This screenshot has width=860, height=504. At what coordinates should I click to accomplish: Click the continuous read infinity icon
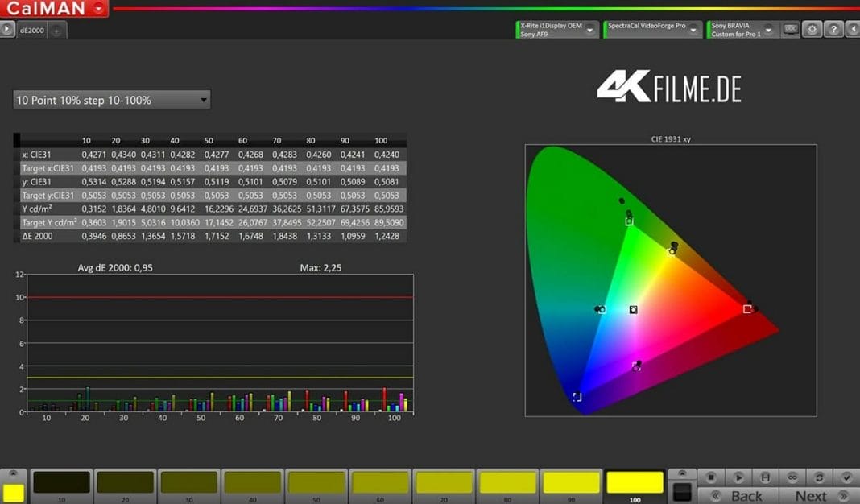tap(792, 477)
